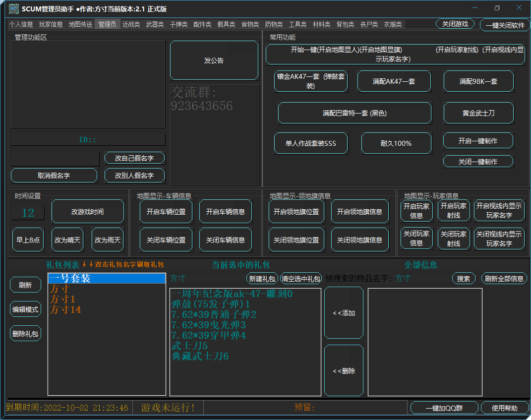Open the 载具类 tab
Image resolution: width=531 pixels, height=420 pixels.
tap(226, 24)
